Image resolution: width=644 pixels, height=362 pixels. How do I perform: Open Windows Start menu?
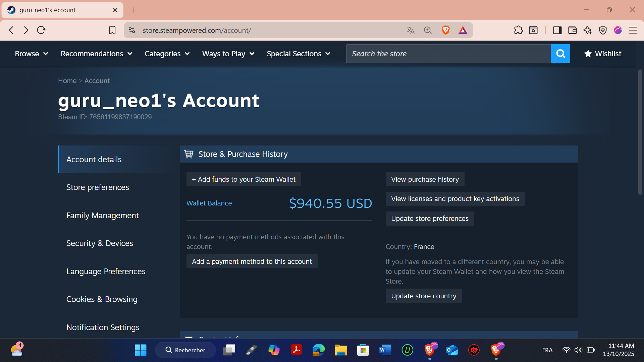point(140,350)
